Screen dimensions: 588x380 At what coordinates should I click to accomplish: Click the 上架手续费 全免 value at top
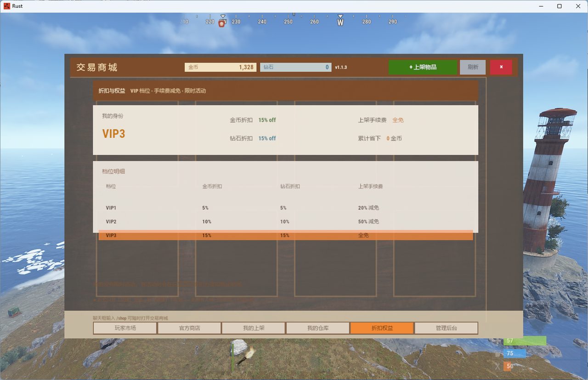(398, 120)
